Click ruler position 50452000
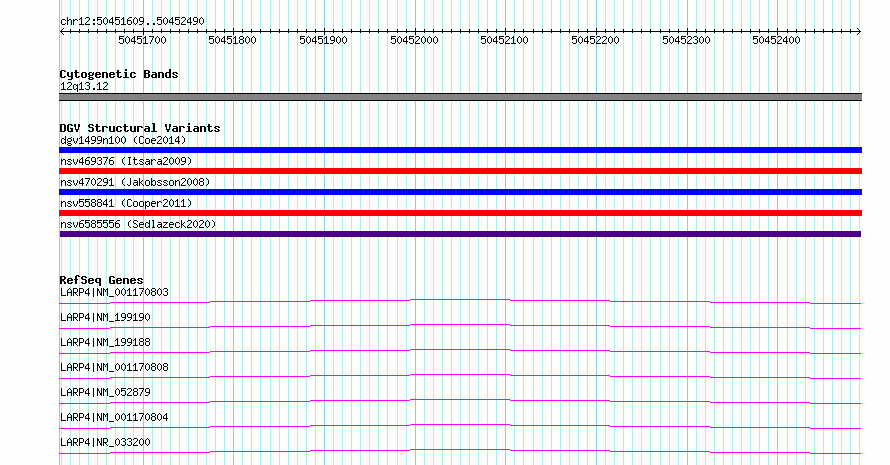 (x=414, y=40)
